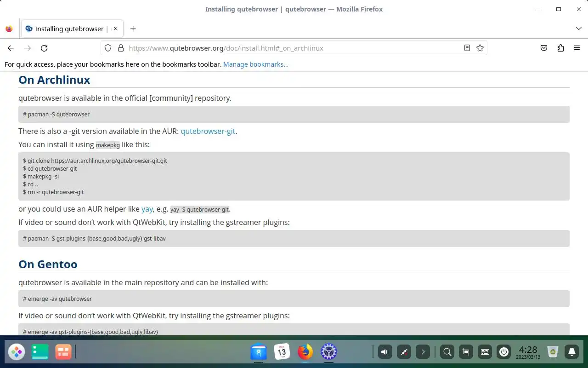Click the emerge -av qutebrowser command text
Viewport: 588px width, 368px height.
pyautogui.click(x=57, y=299)
